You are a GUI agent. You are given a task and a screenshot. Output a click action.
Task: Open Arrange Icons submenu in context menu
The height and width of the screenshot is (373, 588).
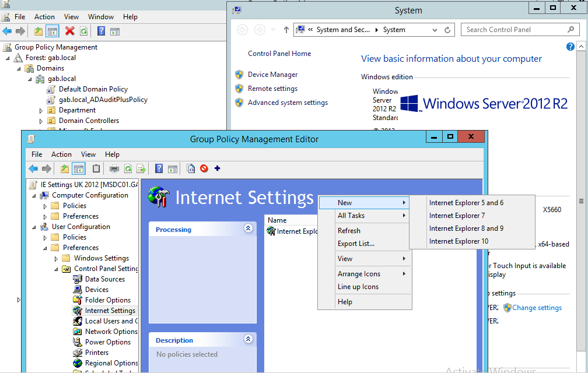(x=365, y=274)
